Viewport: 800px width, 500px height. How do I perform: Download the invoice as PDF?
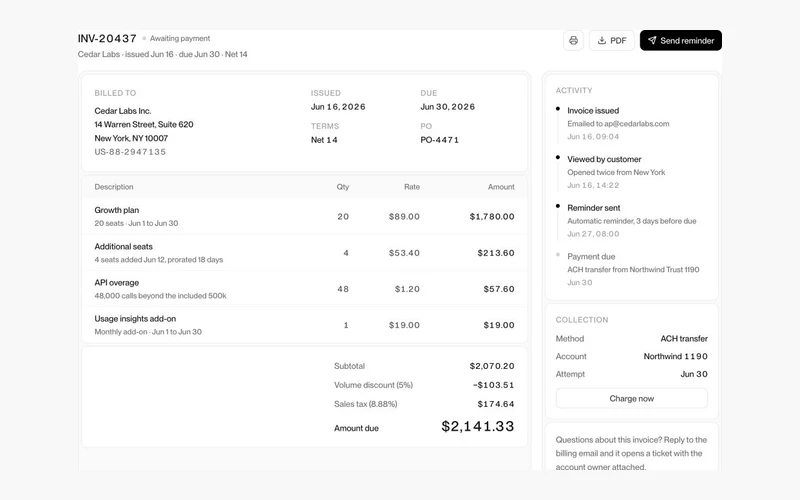pos(612,40)
